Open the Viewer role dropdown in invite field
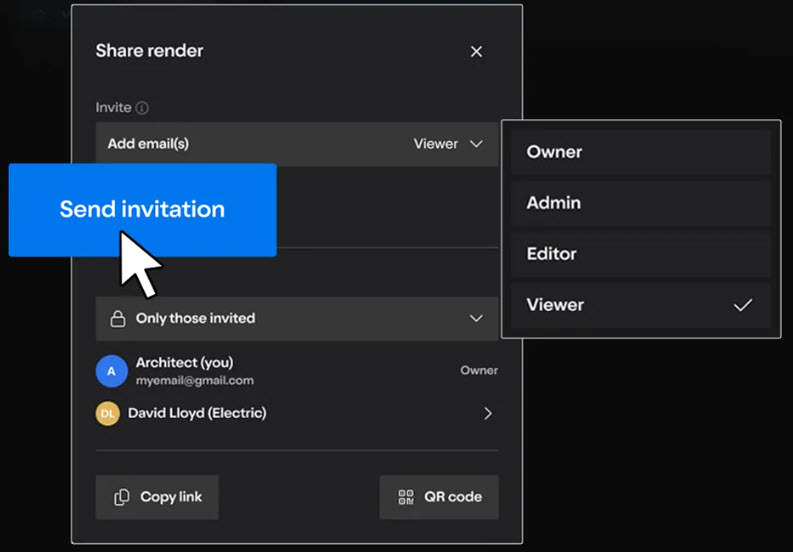 tap(448, 144)
